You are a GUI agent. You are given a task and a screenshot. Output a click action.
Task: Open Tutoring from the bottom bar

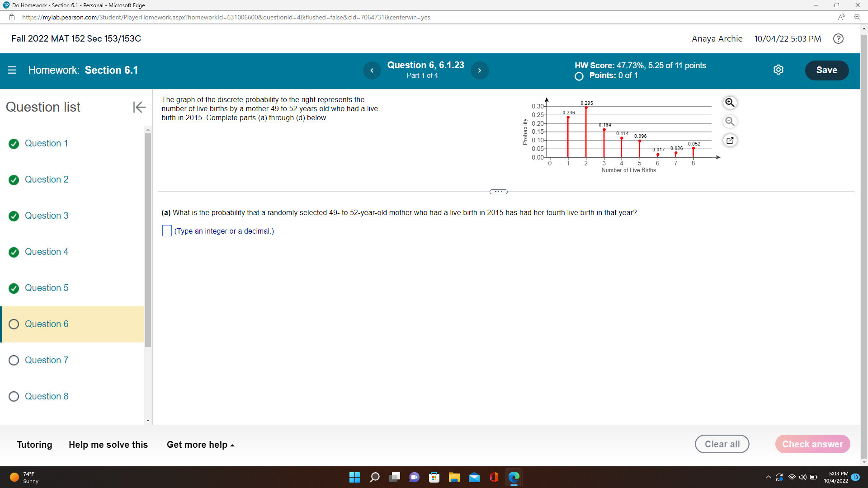[x=34, y=445]
